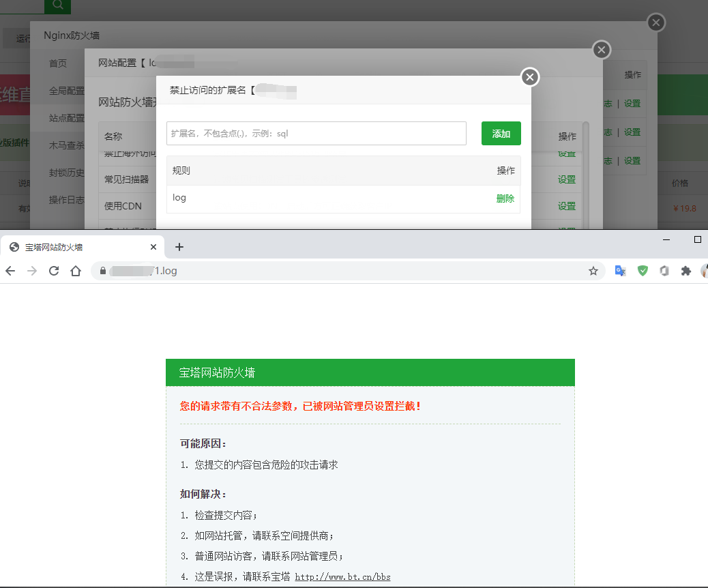
Task: Open 操作日志 in the firewall sidebar
Action: (66, 200)
